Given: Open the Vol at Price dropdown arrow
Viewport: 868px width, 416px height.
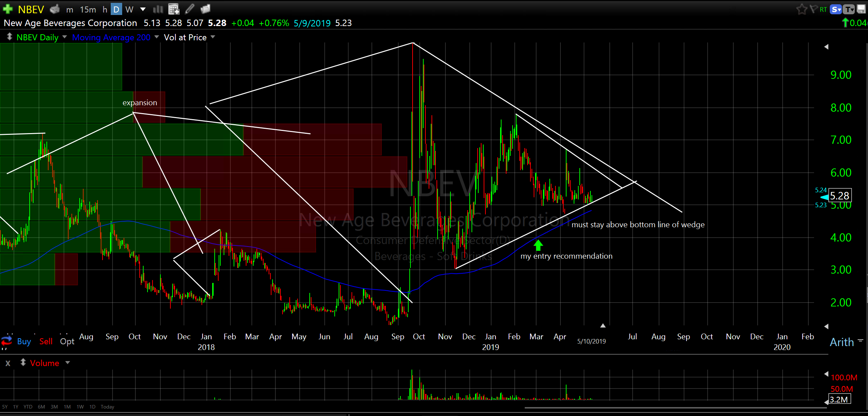Looking at the screenshot, I should (213, 37).
